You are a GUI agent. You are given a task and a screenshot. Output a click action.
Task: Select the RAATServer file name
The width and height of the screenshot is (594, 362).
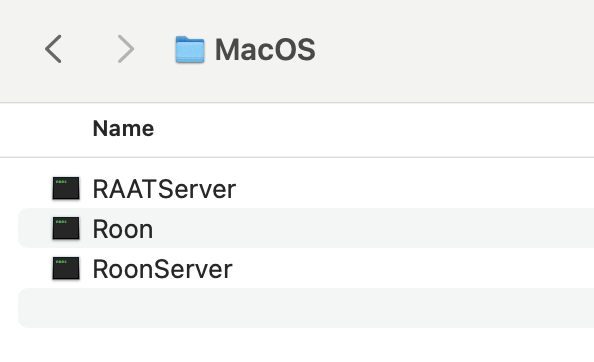pos(164,189)
